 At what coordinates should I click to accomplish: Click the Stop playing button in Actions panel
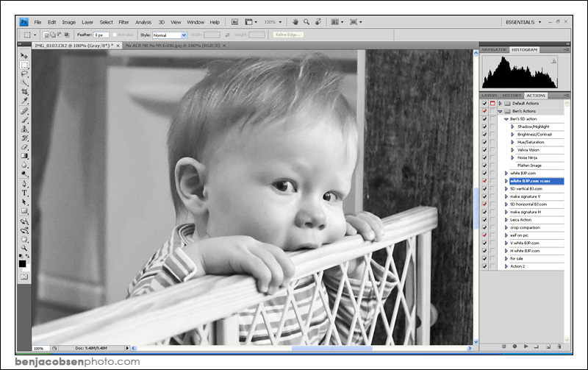tap(504, 346)
